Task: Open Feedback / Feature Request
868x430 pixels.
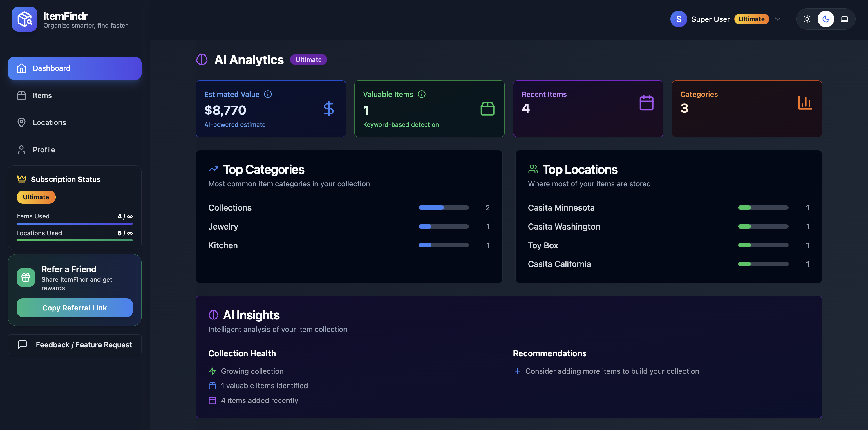Action: [x=75, y=345]
